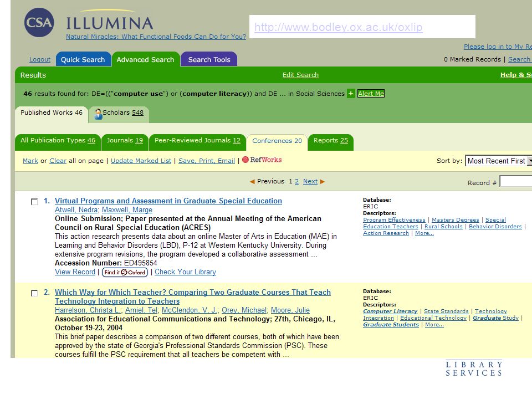Click author Orey, Michael
This screenshot has height=399, width=532.
click(x=244, y=310)
